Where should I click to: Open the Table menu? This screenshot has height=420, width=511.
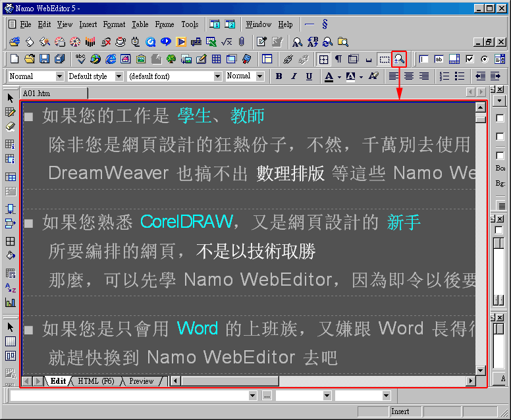tap(140, 24)
